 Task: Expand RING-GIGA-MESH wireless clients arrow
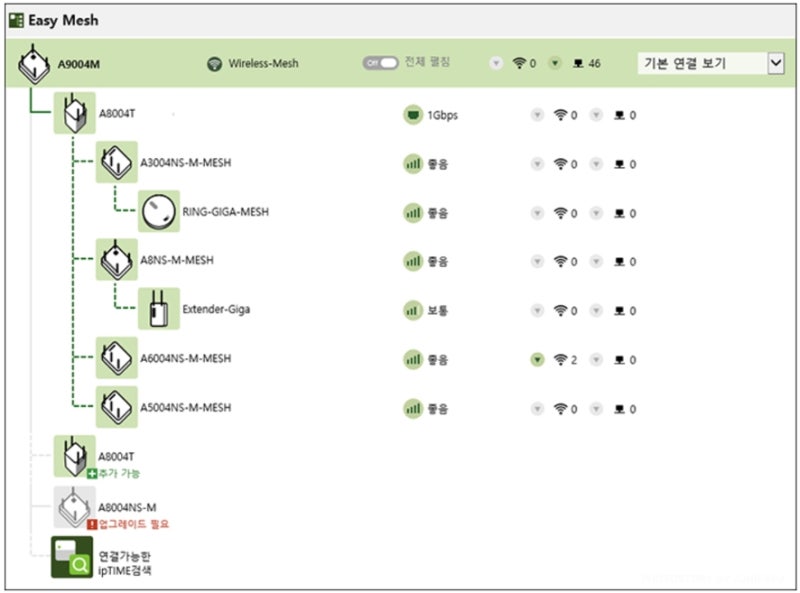pos(537,213)
